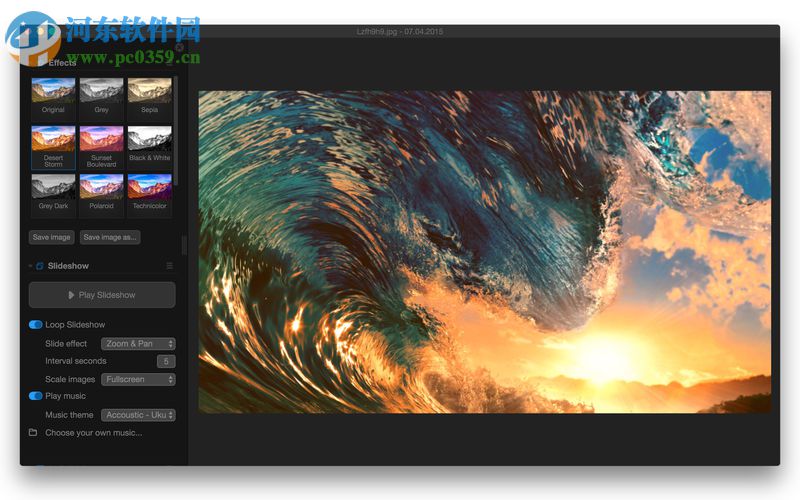Open the Slide effect Zoom & Pan dropdown
The width and height of the screenshot is (800, 500).
coord(138,344)
